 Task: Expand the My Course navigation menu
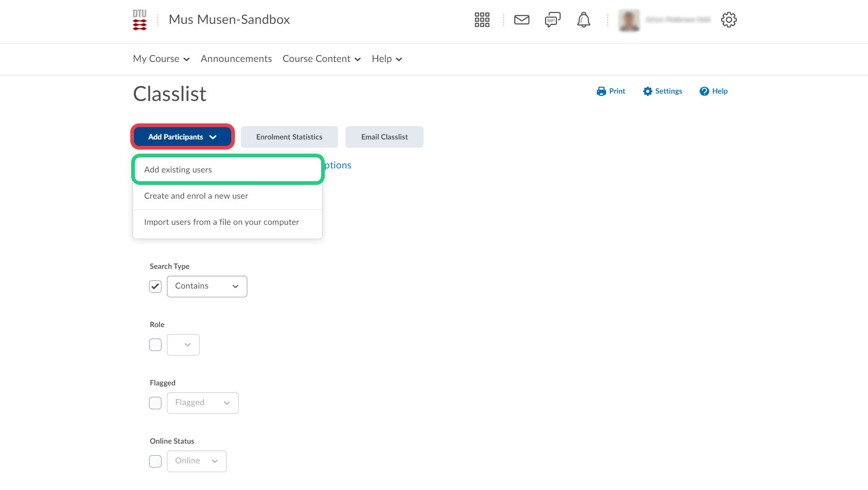(161, 59)
